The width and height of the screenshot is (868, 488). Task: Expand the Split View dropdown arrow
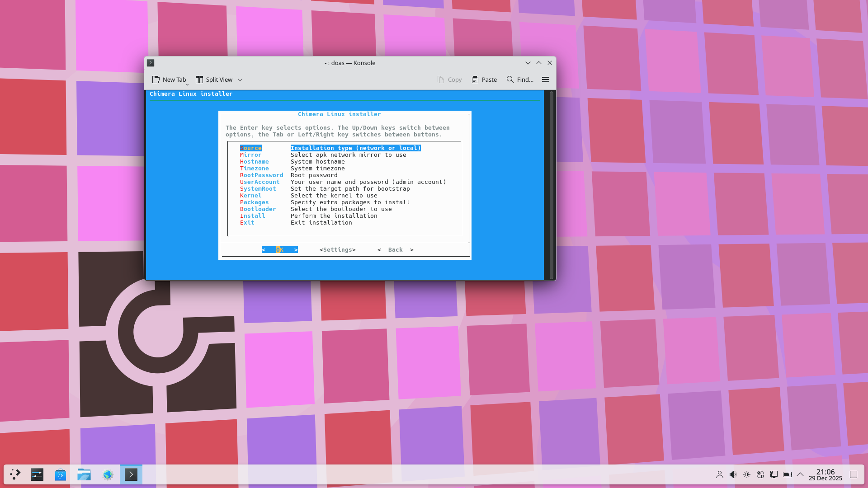240,80
